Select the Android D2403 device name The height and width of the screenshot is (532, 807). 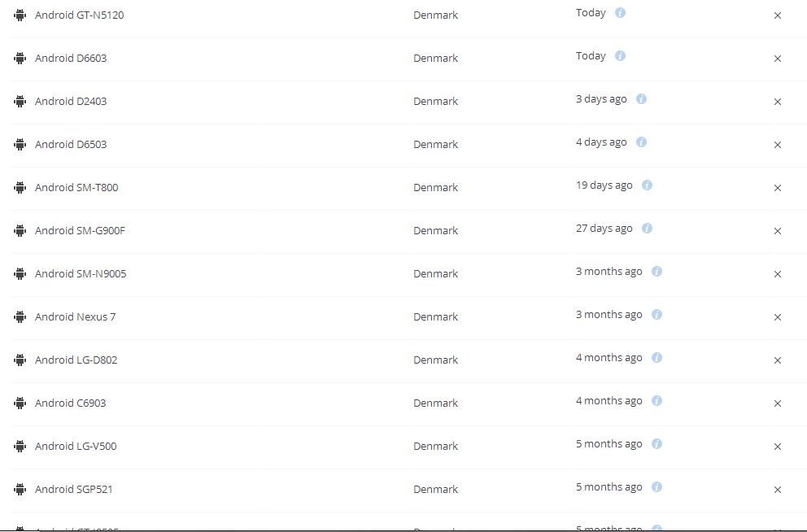pyautogui.click(x=71, y=102)
